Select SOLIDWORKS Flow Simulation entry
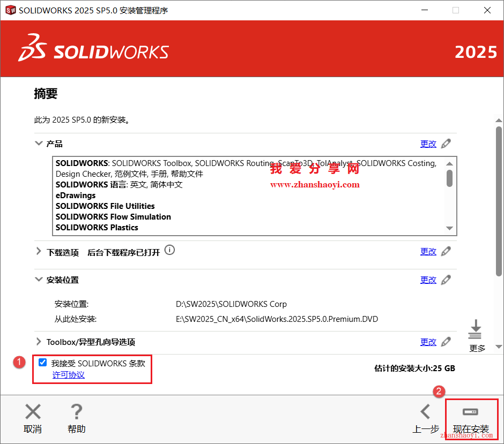Viewport: 504px width, 444px height. pyautogui.click(x=113, y=217)
